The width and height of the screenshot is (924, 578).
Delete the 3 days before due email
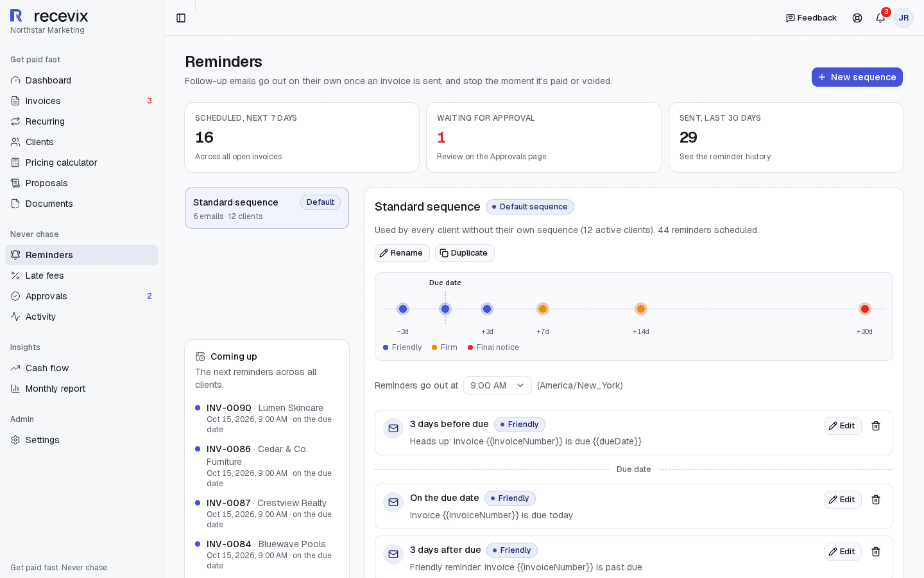click(876, 426)
